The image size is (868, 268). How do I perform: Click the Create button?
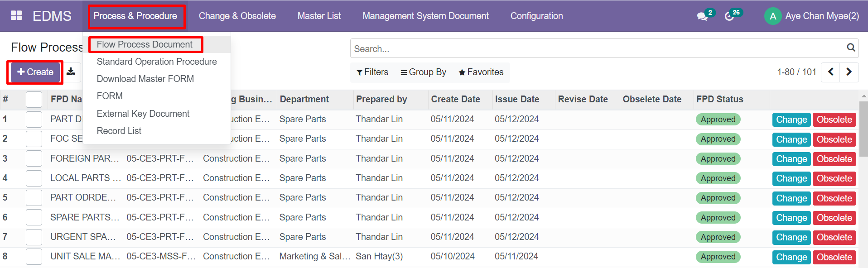[x=35, y=72]
